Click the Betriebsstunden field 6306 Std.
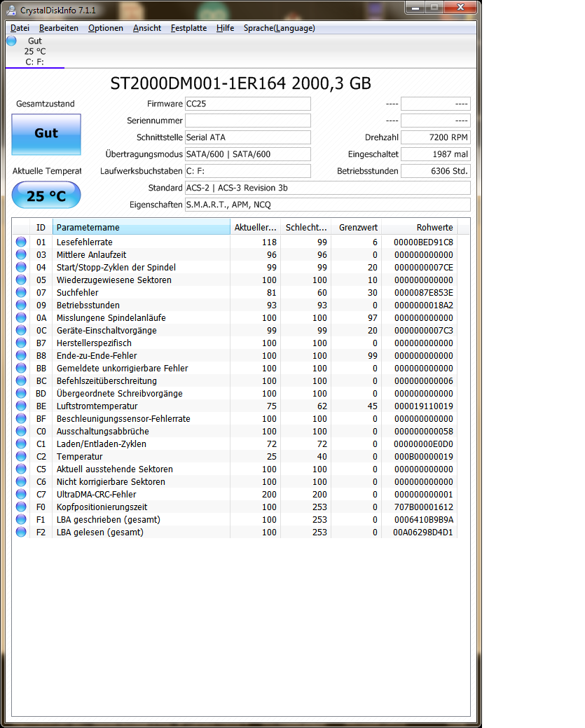585x728 pixels. point(436,171)
